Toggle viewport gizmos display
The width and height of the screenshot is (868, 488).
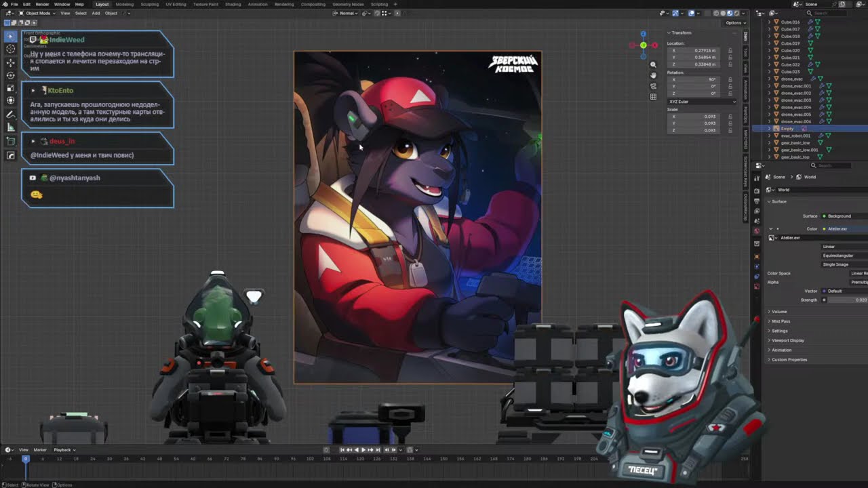click(675, 13)
